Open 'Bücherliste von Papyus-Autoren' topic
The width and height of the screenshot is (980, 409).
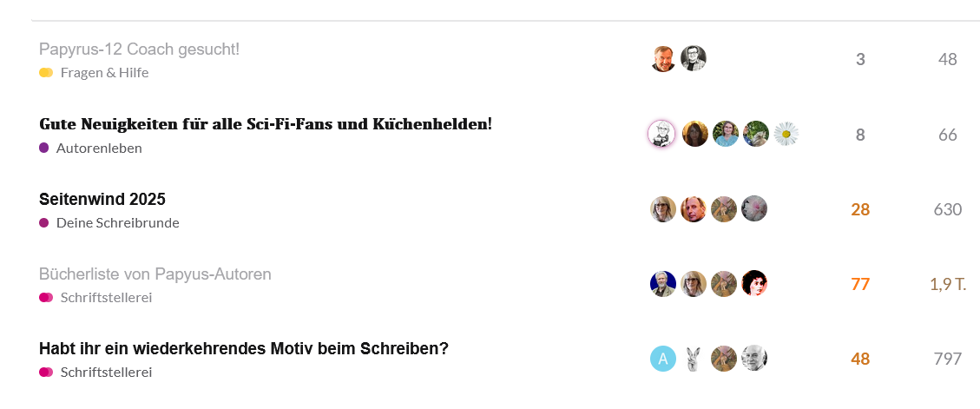pos(155,274)
